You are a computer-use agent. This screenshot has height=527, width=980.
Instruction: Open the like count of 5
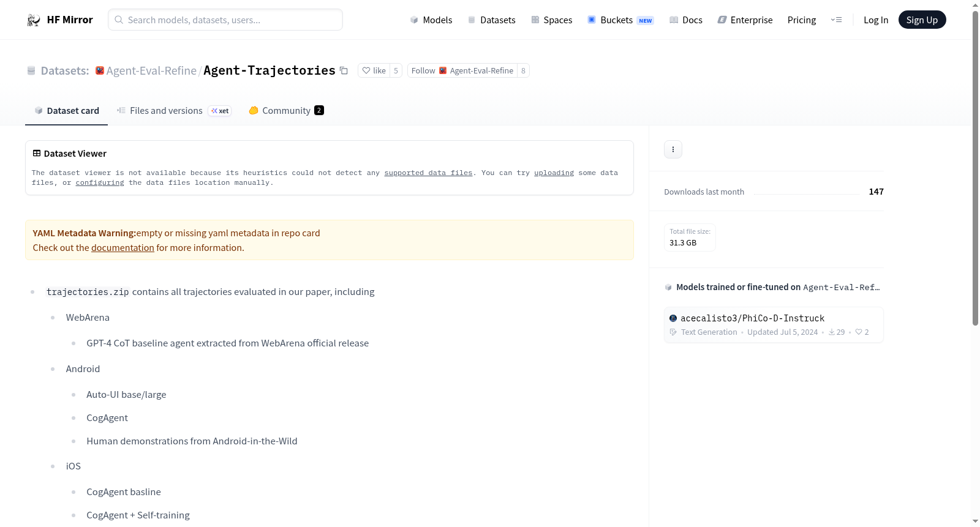[x=396, y=71]
